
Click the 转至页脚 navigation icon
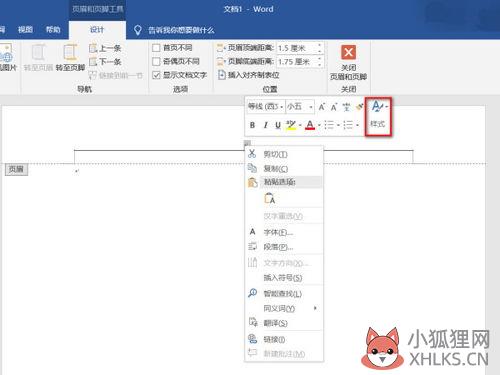pos(70,53)
